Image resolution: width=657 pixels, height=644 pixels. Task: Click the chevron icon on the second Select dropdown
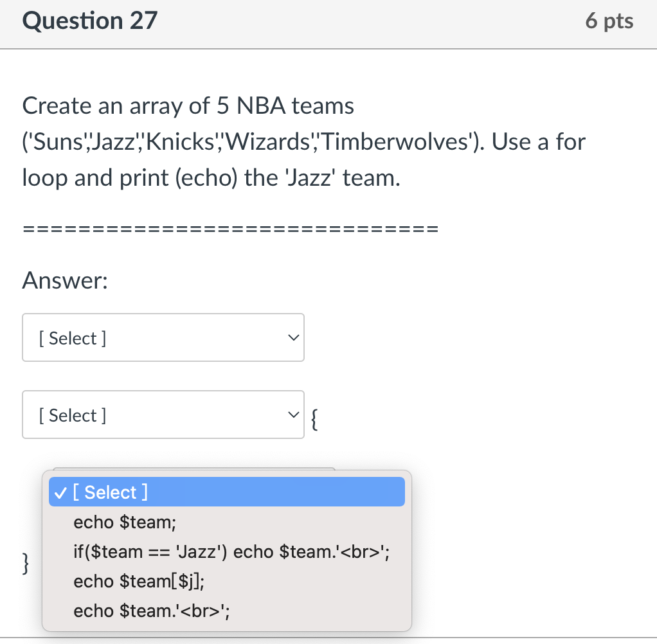[294, 415]
